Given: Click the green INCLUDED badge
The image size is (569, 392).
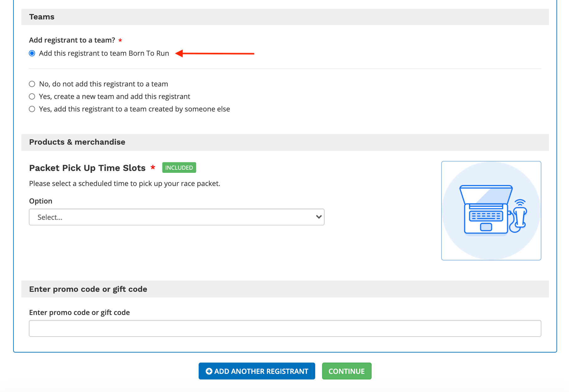Looking at the screenshot, I should tap(179, 168).
